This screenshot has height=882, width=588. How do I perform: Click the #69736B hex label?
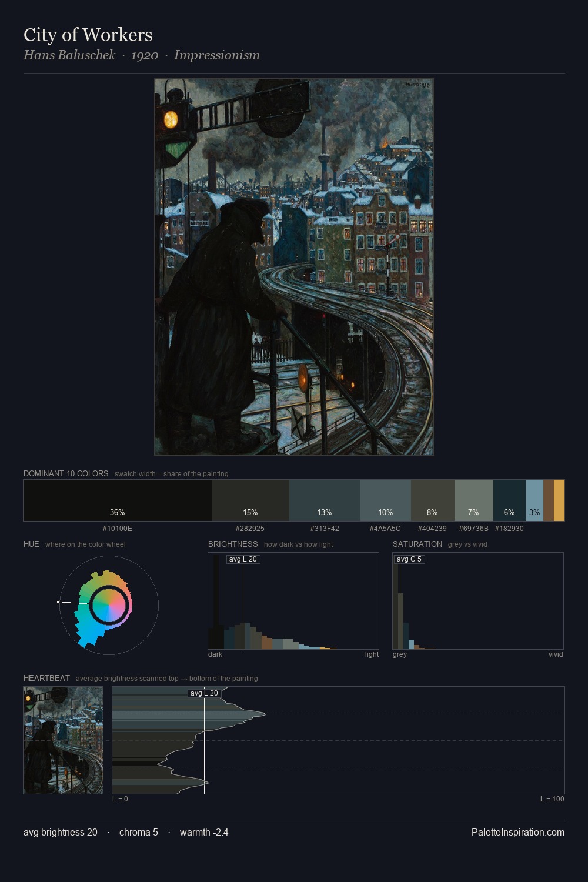pyautogui.click(x=473, y=529)
